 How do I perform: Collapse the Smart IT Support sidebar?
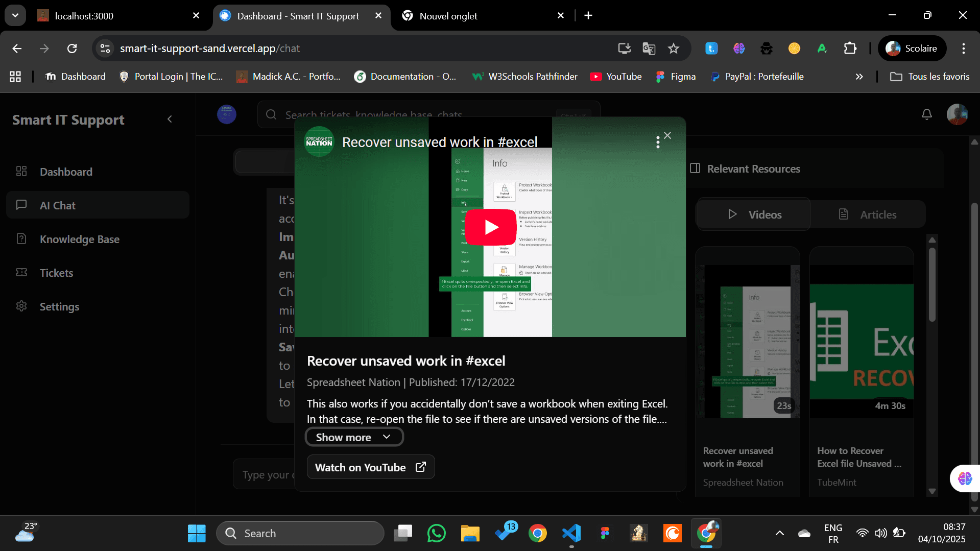[x=170, y=119]
